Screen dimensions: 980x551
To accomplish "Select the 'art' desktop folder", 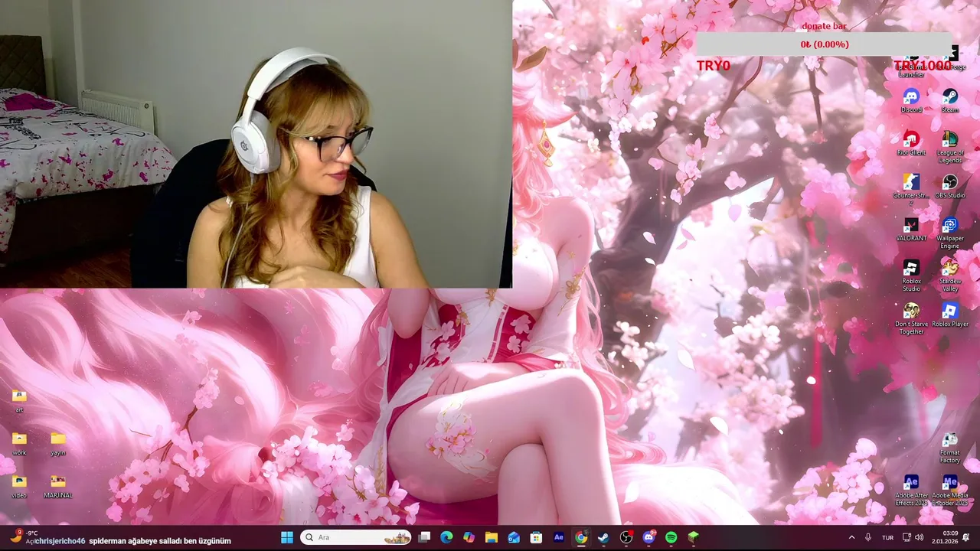I will coord(19,400).
